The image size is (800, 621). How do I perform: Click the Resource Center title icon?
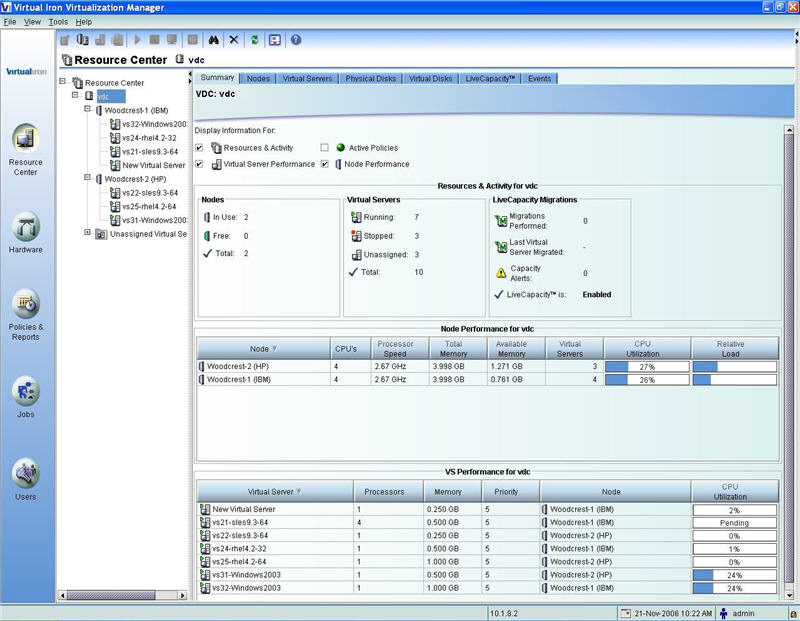pyautogui.click(x=67, y=60)
